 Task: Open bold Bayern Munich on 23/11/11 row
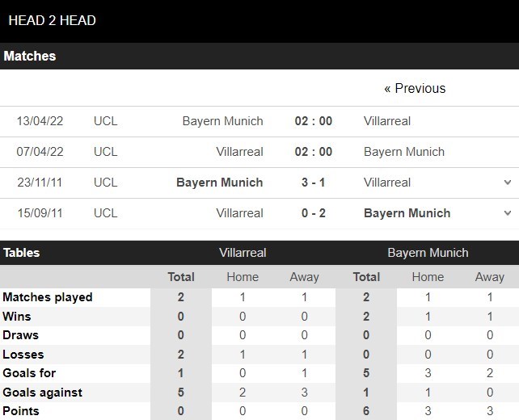[x=219, y=183]
